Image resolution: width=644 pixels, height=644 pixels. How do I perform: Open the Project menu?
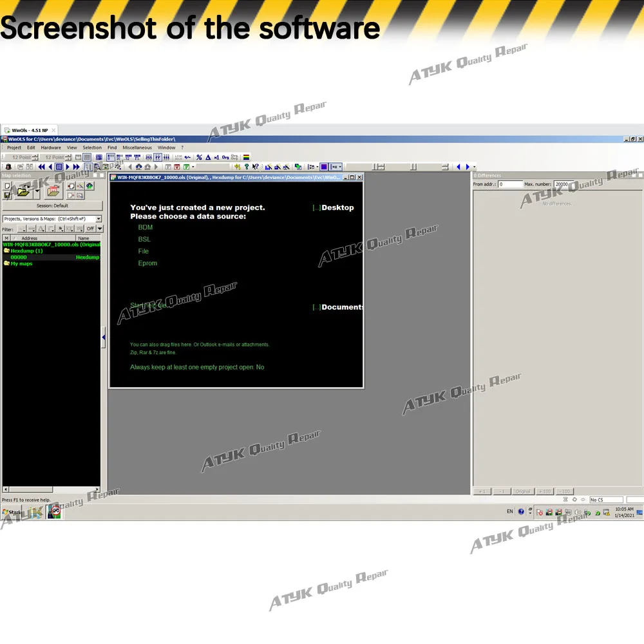click(x=14, y=148)
